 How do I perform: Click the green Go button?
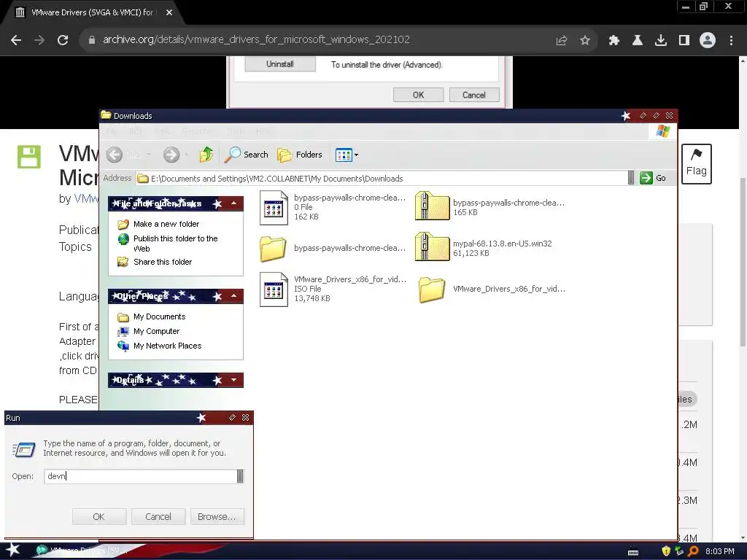(653, 178)
